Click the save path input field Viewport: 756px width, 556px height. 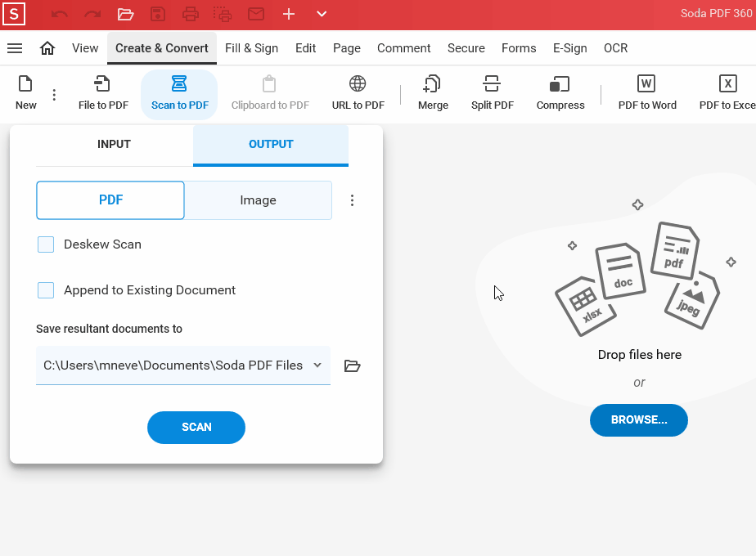pos(183,365)
